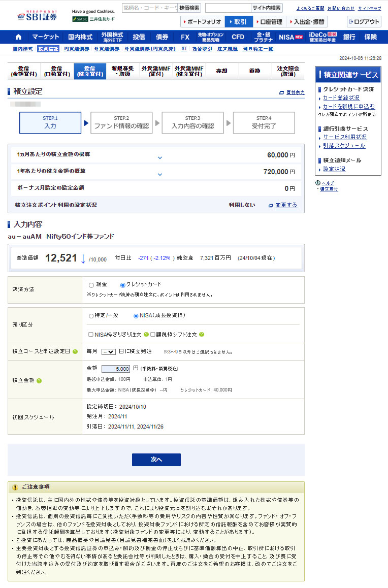
Task: Enable the NISA枠ぎりぎり注文 checkbox
Action: [x=91, y=335]
